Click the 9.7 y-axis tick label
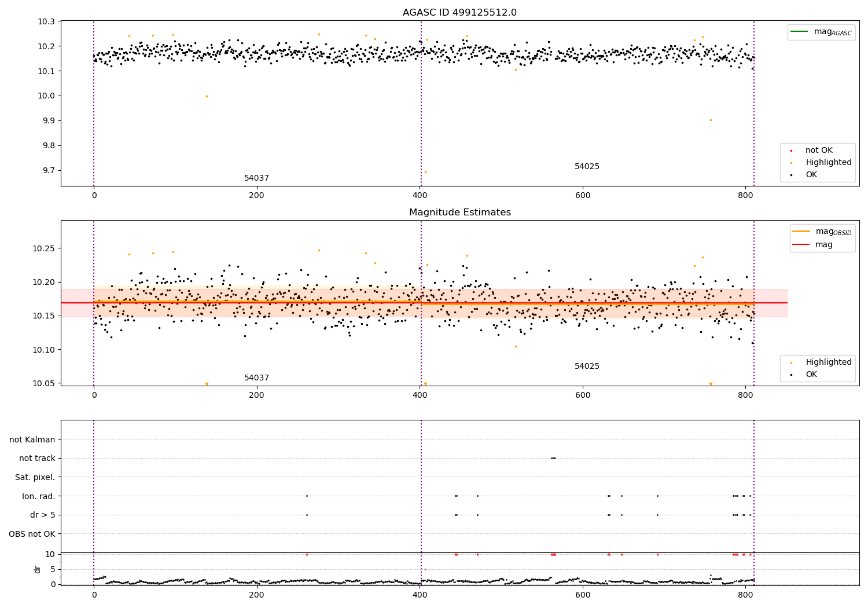This screenshot has width=868, height=608. tap(49, 170)
